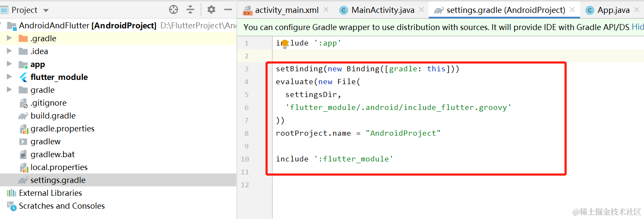The height and width of the screenshot is (219, 644).
Task: Click the gradlew.bat file icon
Action: pos(23,155)
